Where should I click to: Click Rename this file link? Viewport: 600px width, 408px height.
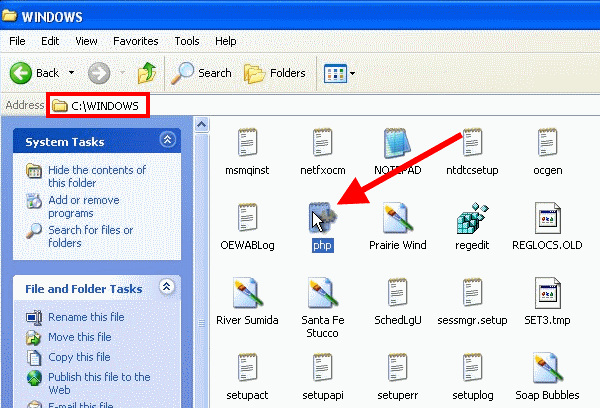tap(86, 317)
